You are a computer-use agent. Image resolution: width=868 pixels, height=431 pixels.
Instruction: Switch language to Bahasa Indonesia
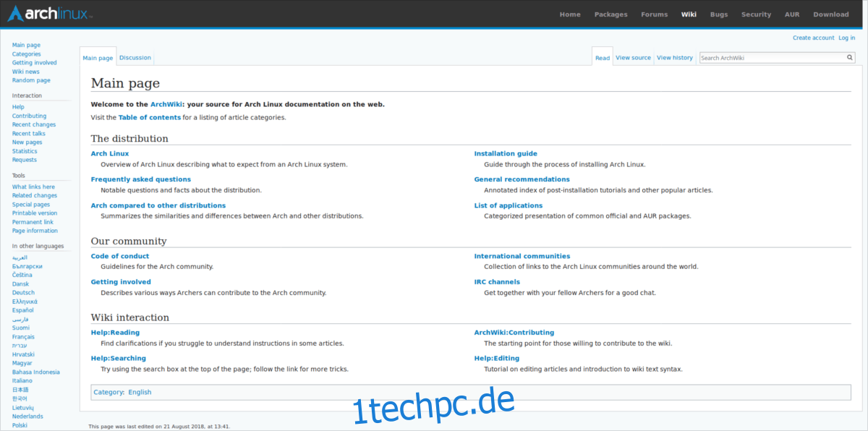36,372
